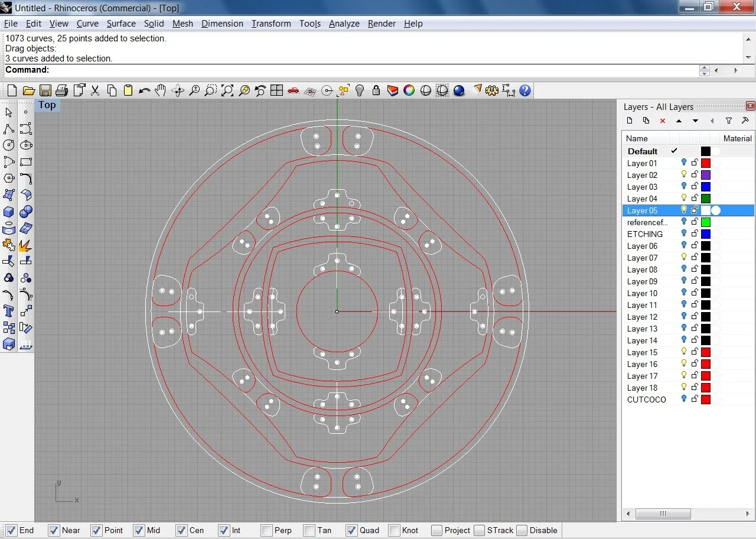The width and height of the screenshot is (756, 539).
Task: Toggle visibility bulb of Layer 15
Action: click(x=684, y=352)
